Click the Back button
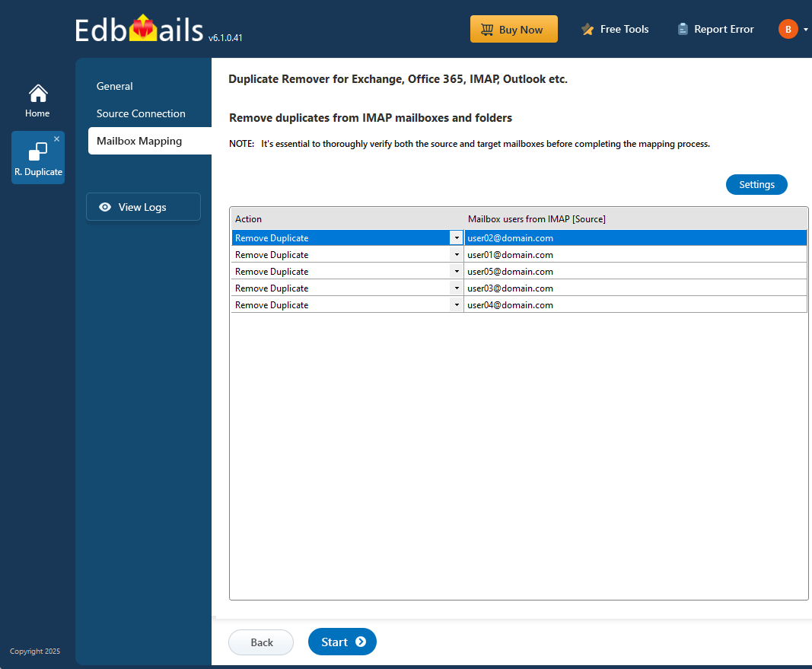The width and height of the screenshot is (812, 669). point(261,642)
